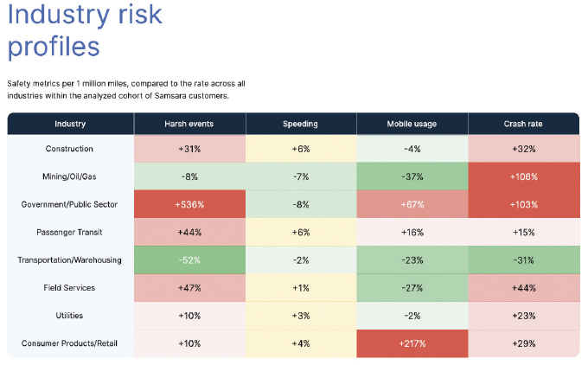Select the Utilities row label
The image size is (588, 365).
coord(70,316)
